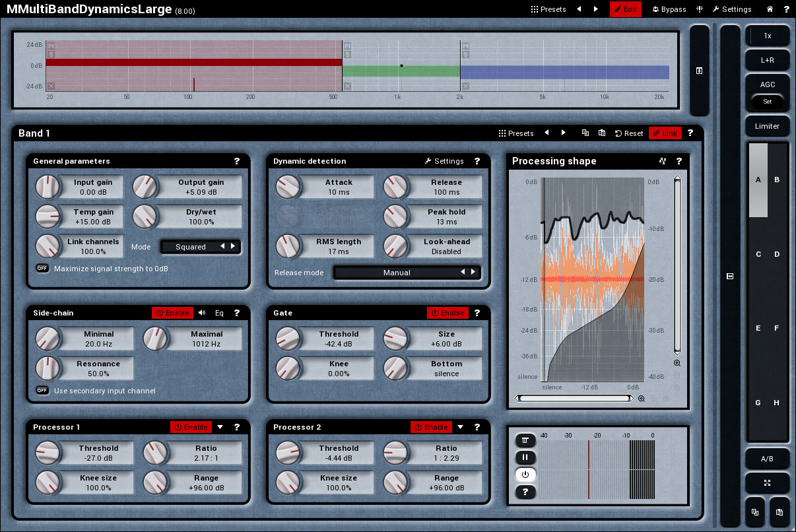This screenshot has width=796, height=532.
Task: Toggle the Edit mode button
Action: 625,9
